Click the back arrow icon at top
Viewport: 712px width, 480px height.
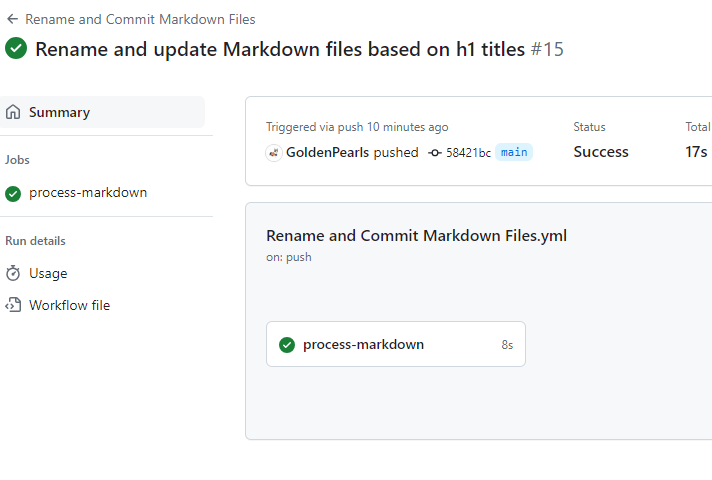point(13,19)
